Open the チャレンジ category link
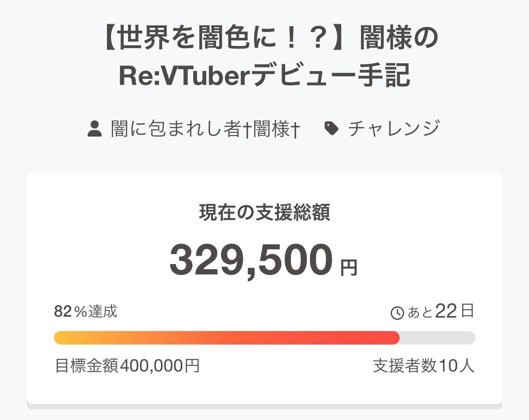Screen dimensions: 529x420 click(394, 128)
